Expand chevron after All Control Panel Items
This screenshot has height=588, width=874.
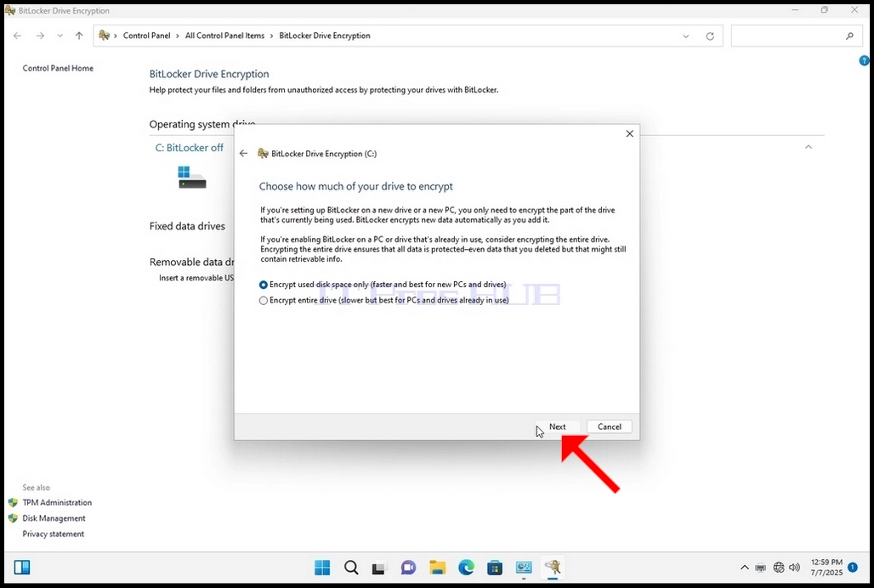[x=272, y=36]
